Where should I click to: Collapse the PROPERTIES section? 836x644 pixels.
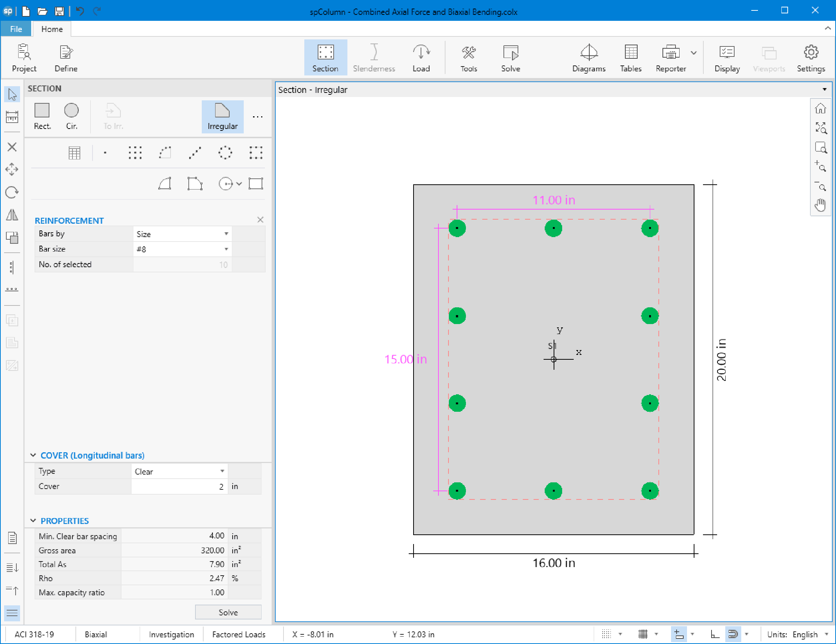click(33, 520)
